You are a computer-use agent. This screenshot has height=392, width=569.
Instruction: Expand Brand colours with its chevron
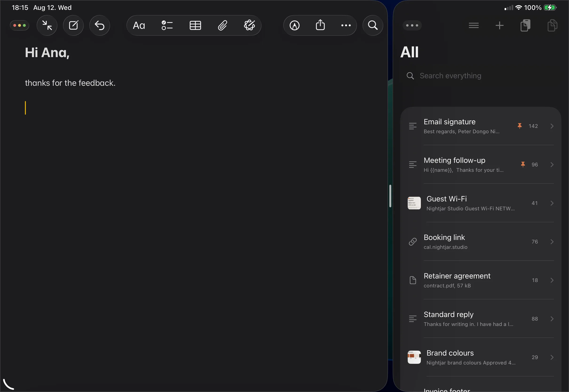pos(552,357)
